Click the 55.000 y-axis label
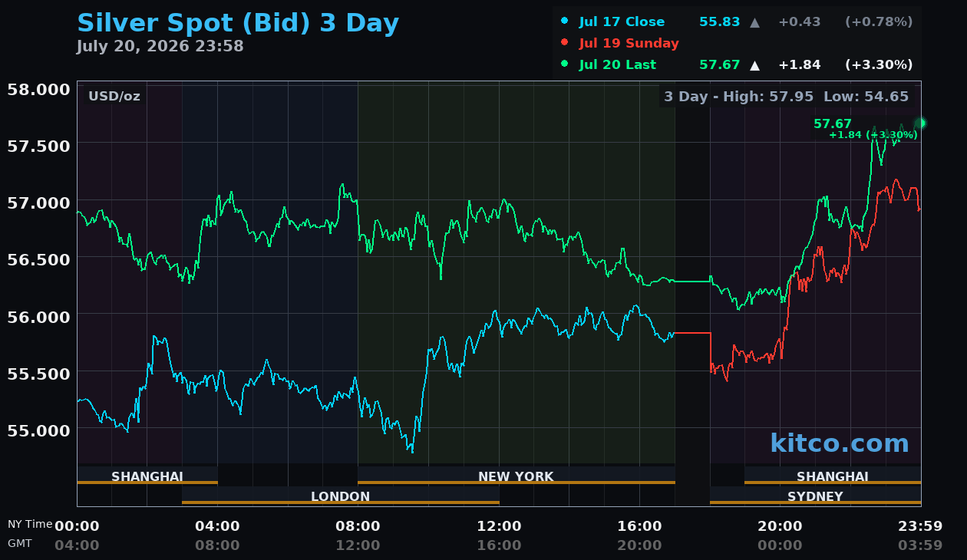The width and height of the screenshot is (967, 560). (38, 430)
